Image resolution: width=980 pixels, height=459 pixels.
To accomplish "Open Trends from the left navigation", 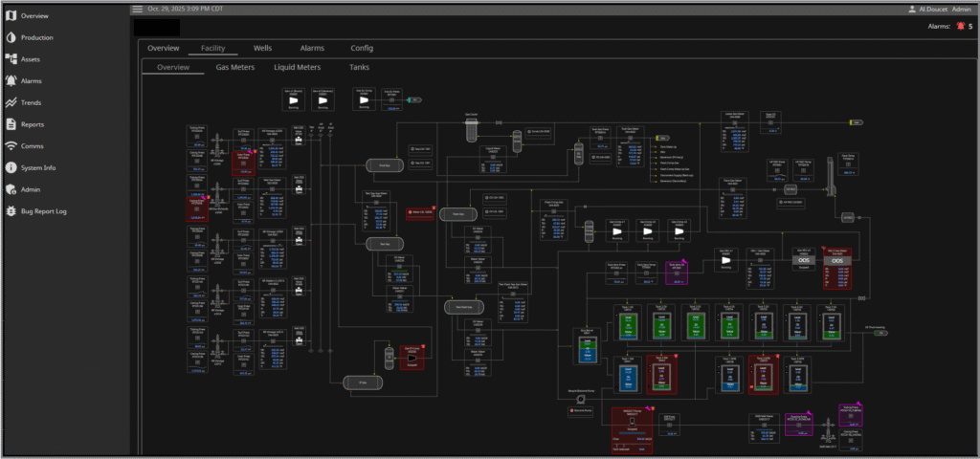I will tap(31, 102).
